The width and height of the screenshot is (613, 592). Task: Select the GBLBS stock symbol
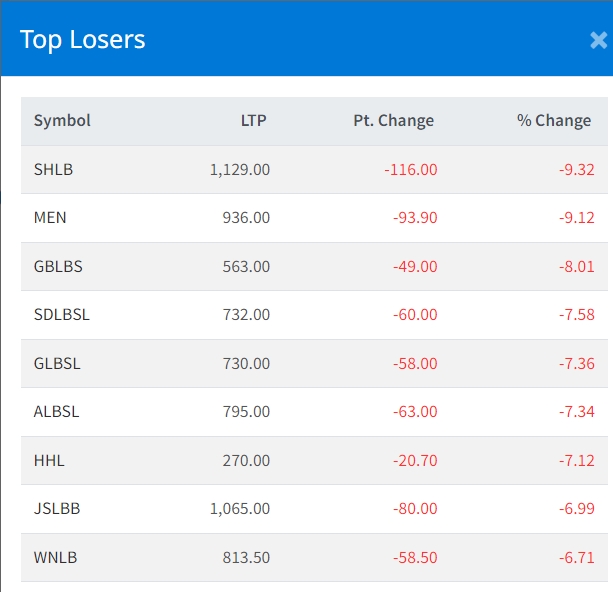tap(58, 267)
